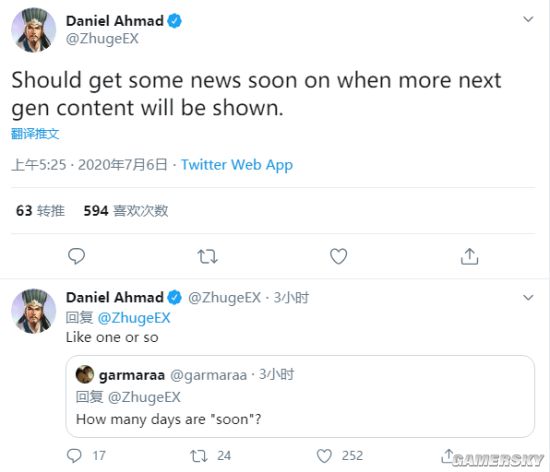Like the main tweet with heart icon
The height and width of the screenshot is (472, 550).
click(x=338, y=256)
